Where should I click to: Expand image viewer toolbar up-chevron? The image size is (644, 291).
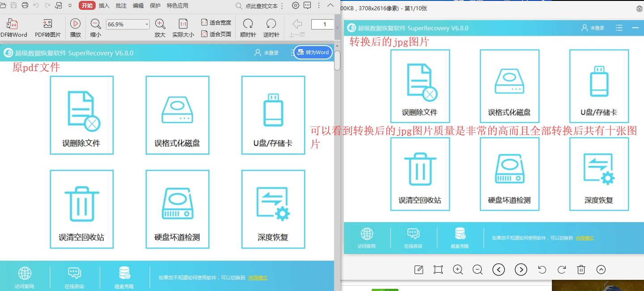click(601, 270)
